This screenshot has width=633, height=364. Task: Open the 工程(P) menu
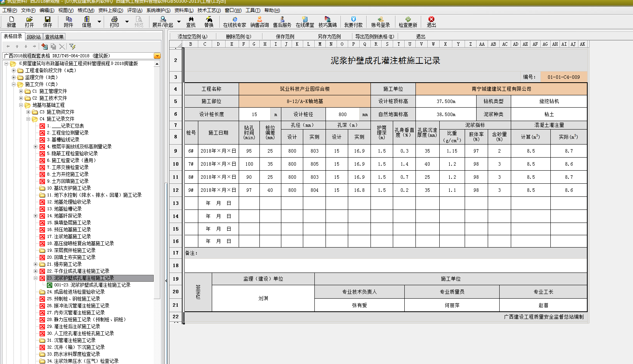[x=10, y=10]
